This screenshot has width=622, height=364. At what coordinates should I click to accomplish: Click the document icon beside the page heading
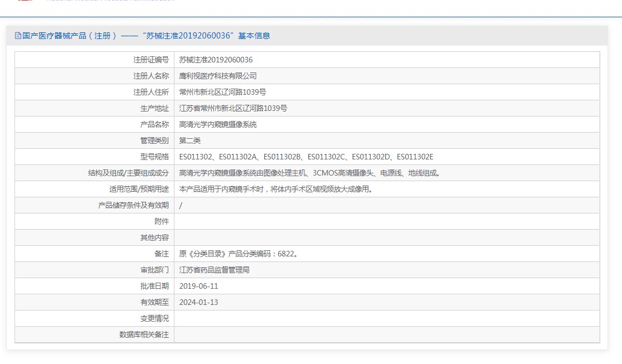pos(18,36)
